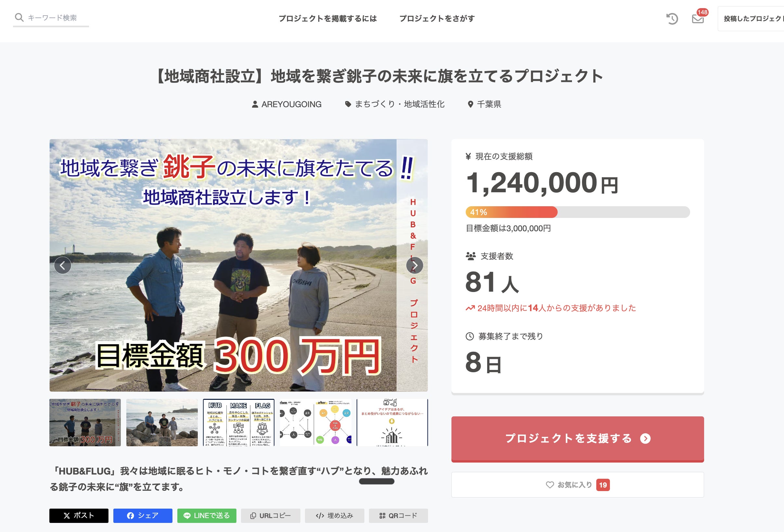Share on X with the ポスト button
The image size is (784, 532).
pos(79,515)
